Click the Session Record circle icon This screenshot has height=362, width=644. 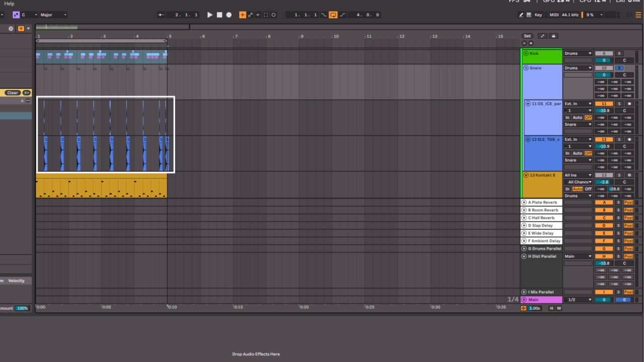[x=274, y=15]
